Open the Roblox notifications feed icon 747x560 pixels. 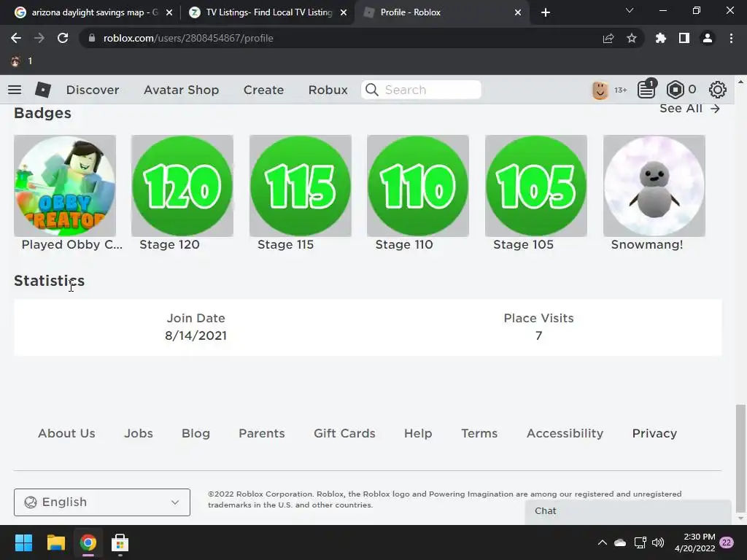point(646,89)
